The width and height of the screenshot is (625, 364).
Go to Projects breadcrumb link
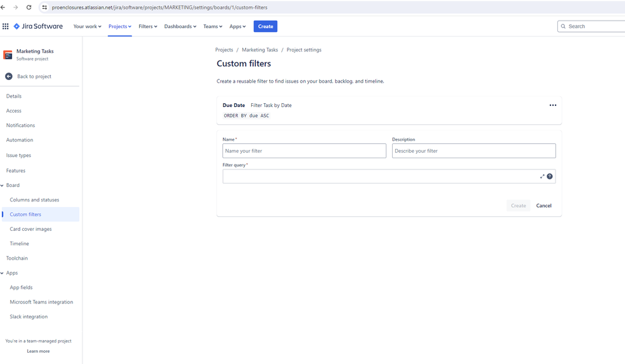[x=224, y=50]
